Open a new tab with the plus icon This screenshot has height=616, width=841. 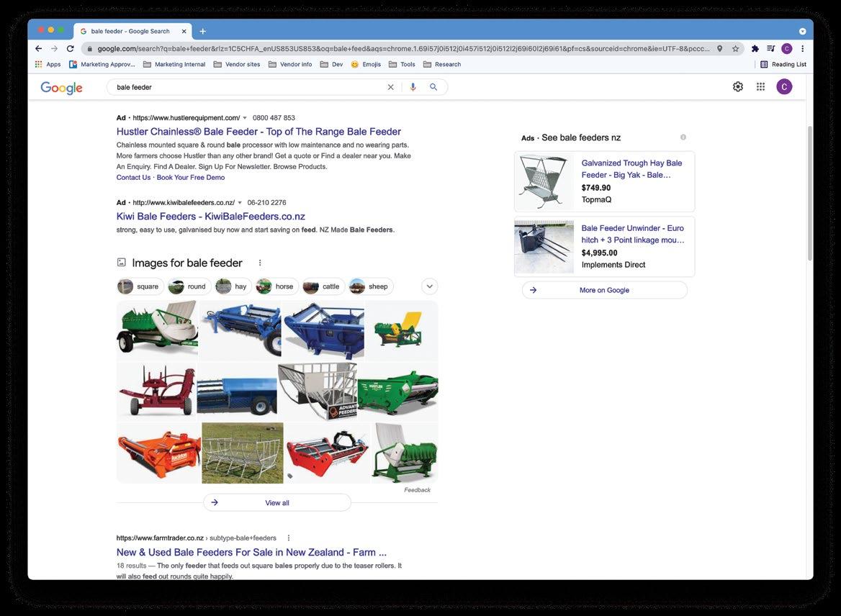203,31
